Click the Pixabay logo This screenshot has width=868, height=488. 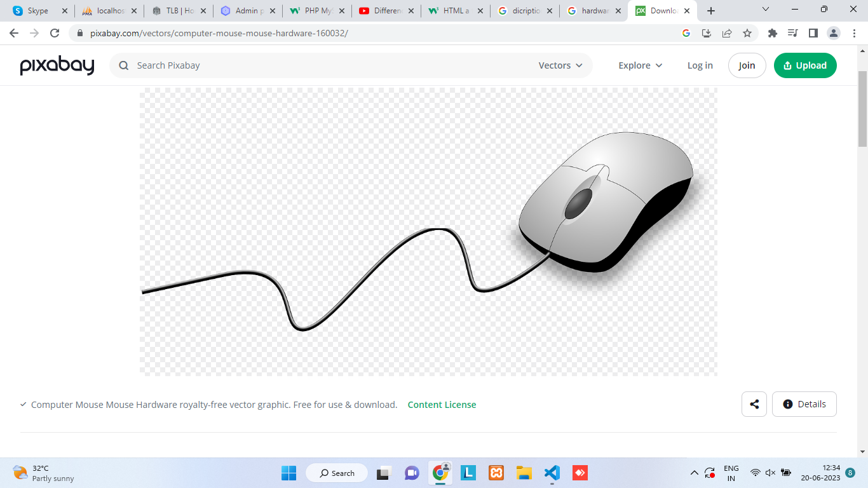[x=57, y=65]
